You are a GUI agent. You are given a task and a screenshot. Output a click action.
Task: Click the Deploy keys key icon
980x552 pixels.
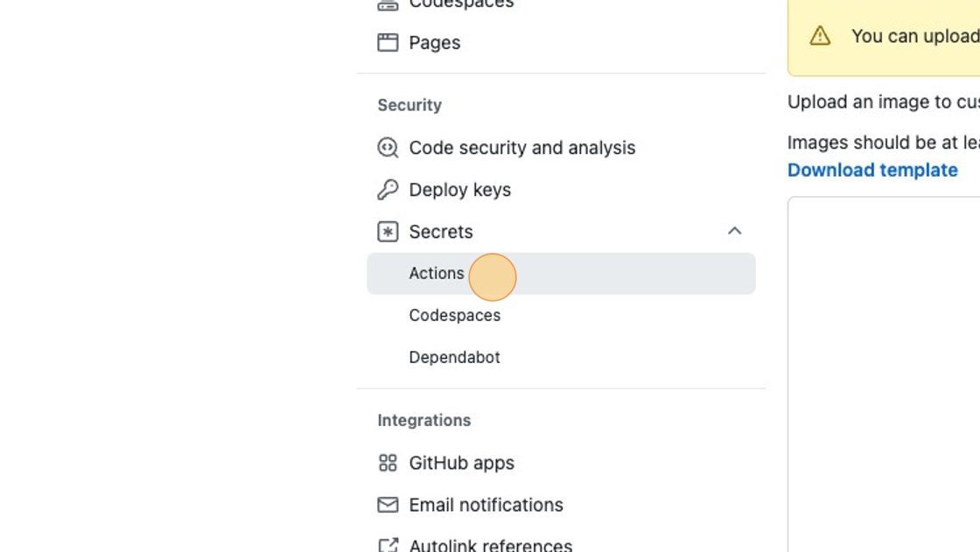[388, 190]
